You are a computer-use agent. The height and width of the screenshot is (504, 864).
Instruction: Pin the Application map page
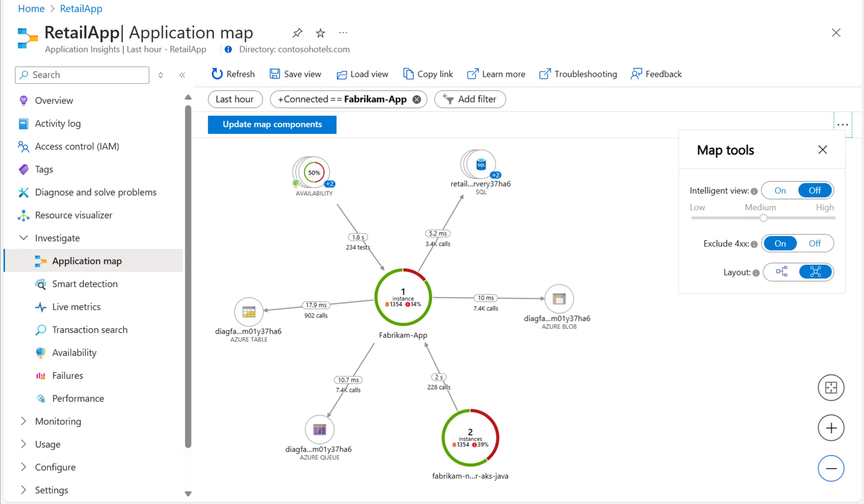tap(297, 33)
